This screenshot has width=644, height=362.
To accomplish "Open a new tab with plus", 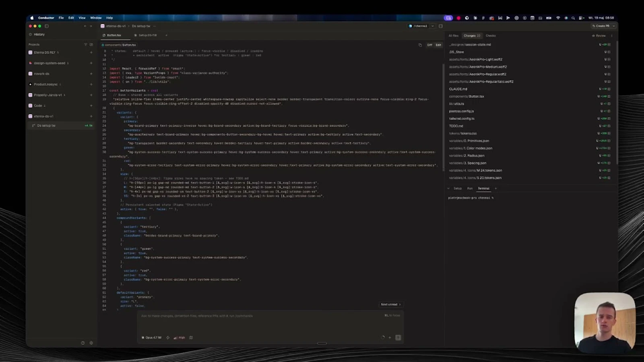I will pyautogui.click(x=166, y=35).
